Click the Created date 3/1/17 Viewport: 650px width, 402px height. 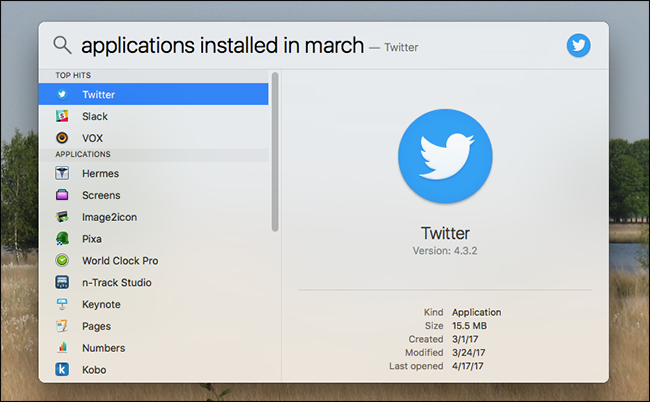click(x=465, y=339)
